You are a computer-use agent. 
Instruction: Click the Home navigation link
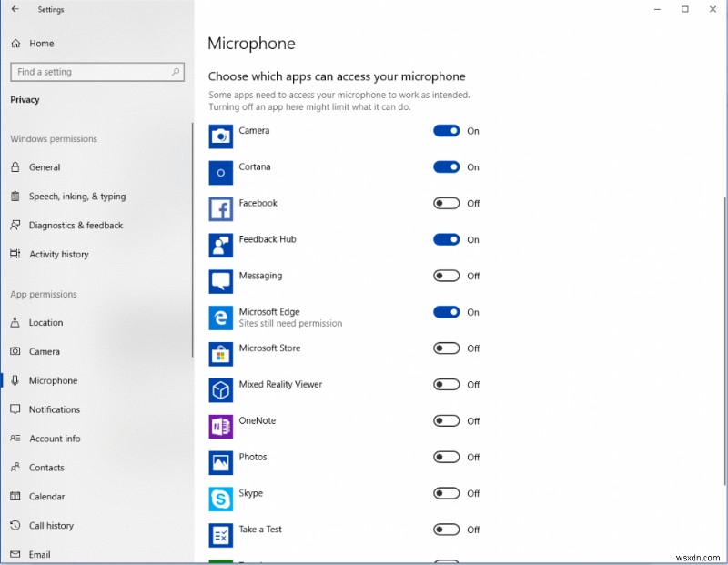[x=40, y=43]
